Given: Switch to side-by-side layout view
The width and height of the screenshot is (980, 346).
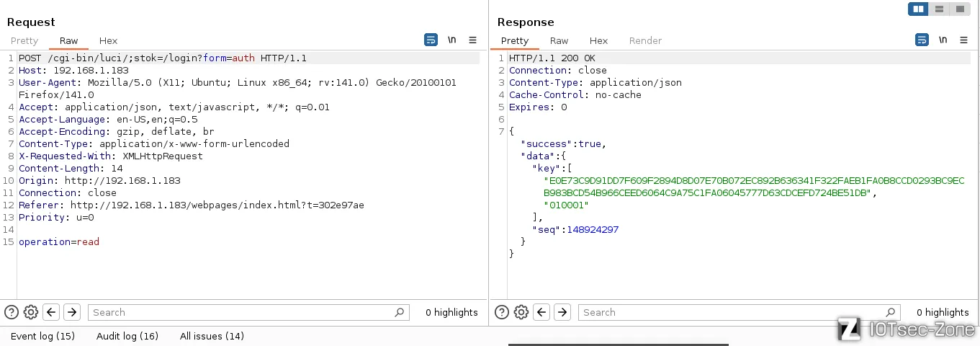Looking at the screenshot, I should pos(918,9).
